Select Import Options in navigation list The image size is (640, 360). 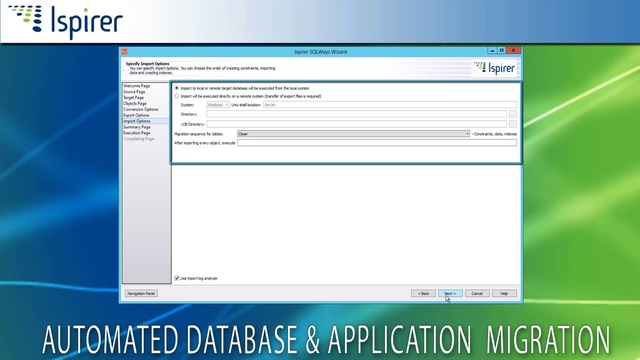click(x=137, y=121)
